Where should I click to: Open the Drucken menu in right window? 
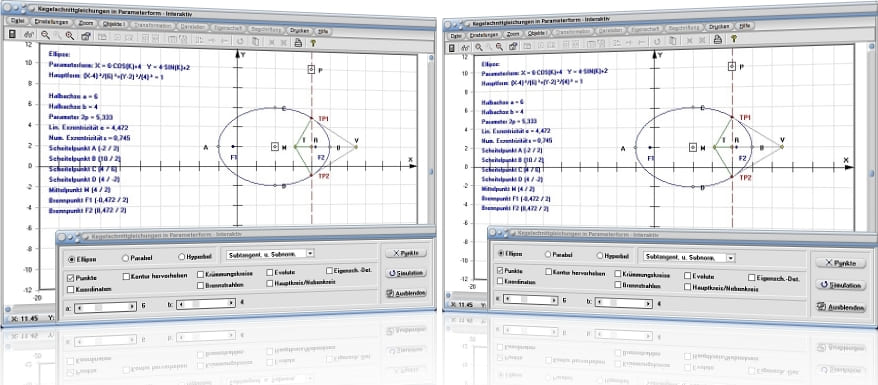pyautogui.click(x=719, y=26)
